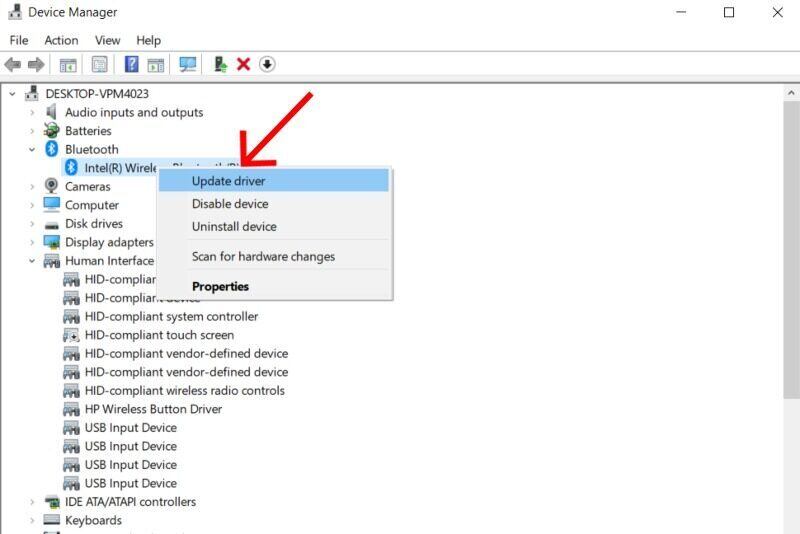
Task: Click the IDE ATA/ATAPI controllers icon
Action: (x=52, y=502)
